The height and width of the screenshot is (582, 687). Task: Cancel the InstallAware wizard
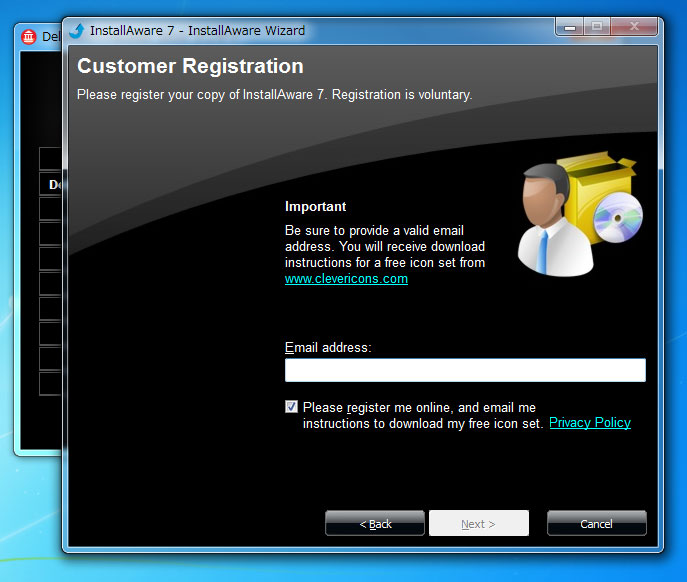(x=597, y=523)
